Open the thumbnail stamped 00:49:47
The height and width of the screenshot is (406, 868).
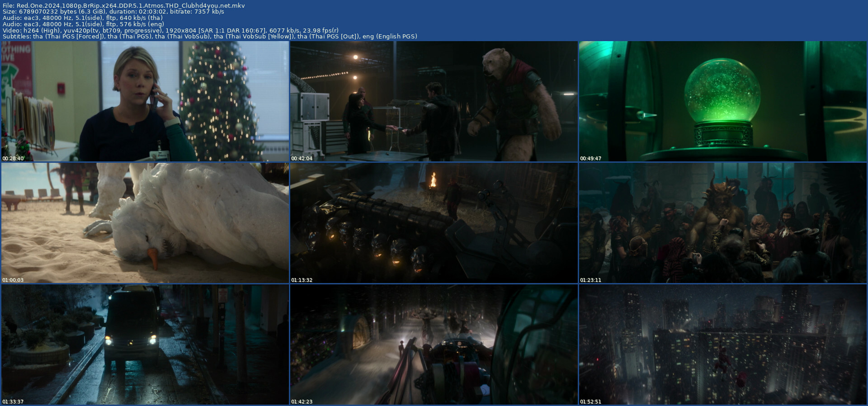pyautogui.click(x=723, y=101)
